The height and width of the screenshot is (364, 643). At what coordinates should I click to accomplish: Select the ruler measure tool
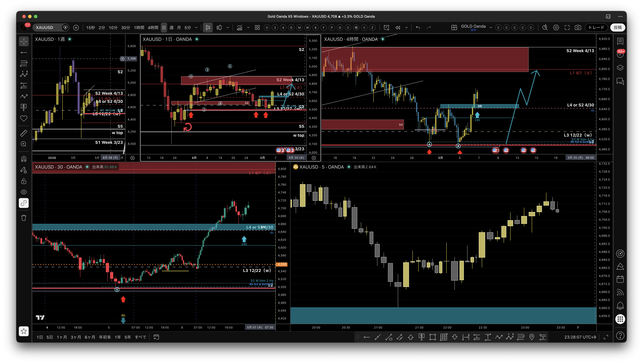(24, 133)
